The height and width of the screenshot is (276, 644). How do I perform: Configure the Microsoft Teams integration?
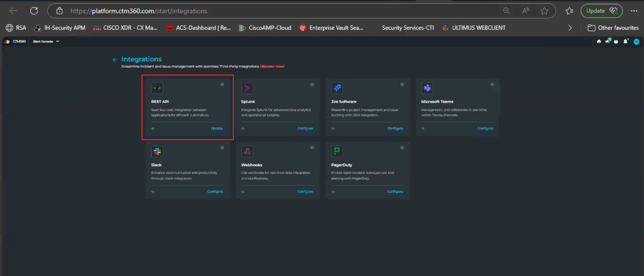coord(485,128)
